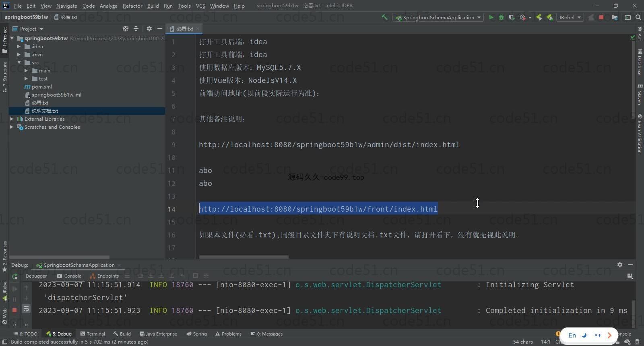
Task: Open the SpringbootSchemaApplication run configuration dropdown
Action: (x=438, y=17)
